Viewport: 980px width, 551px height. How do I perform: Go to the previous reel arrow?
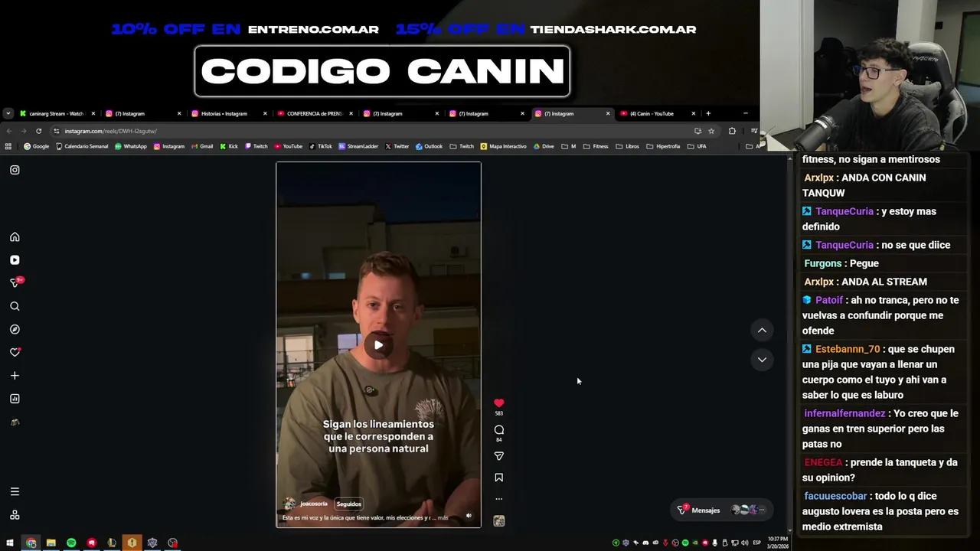click(762, 331)
